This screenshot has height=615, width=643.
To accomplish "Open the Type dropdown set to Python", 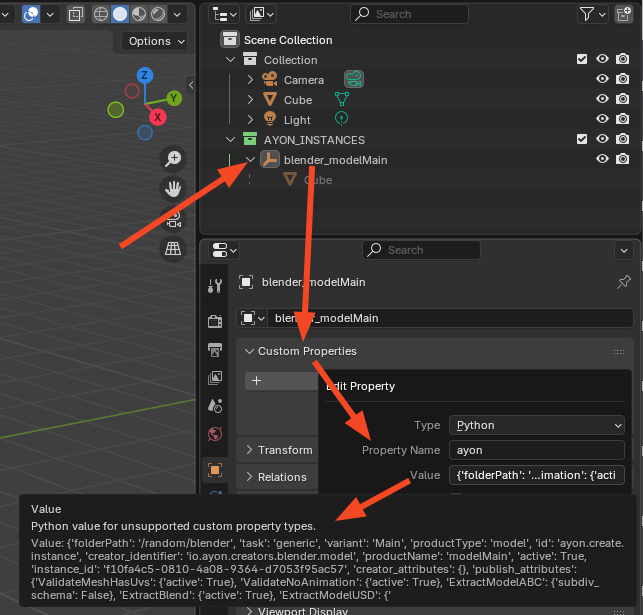I will point(537,425).
